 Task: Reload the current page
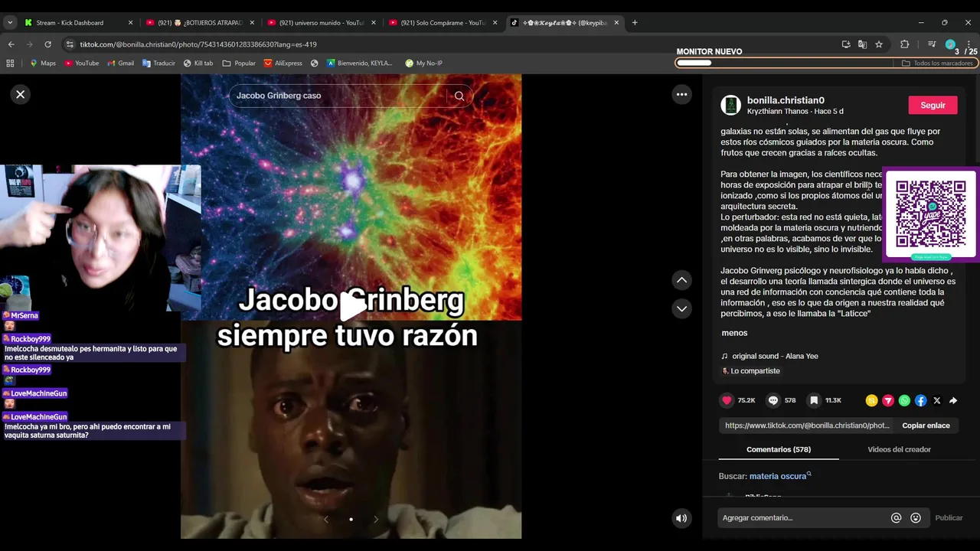coord(47,44)
